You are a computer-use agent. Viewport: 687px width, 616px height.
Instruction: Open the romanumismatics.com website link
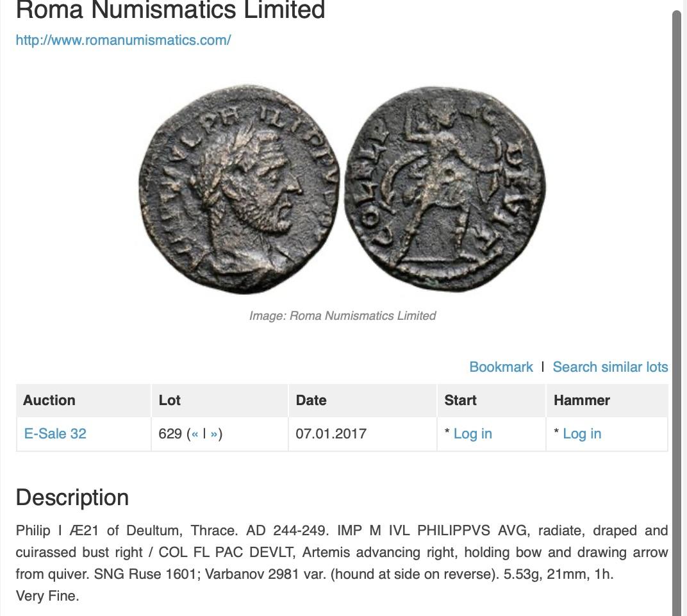[123, 40]
